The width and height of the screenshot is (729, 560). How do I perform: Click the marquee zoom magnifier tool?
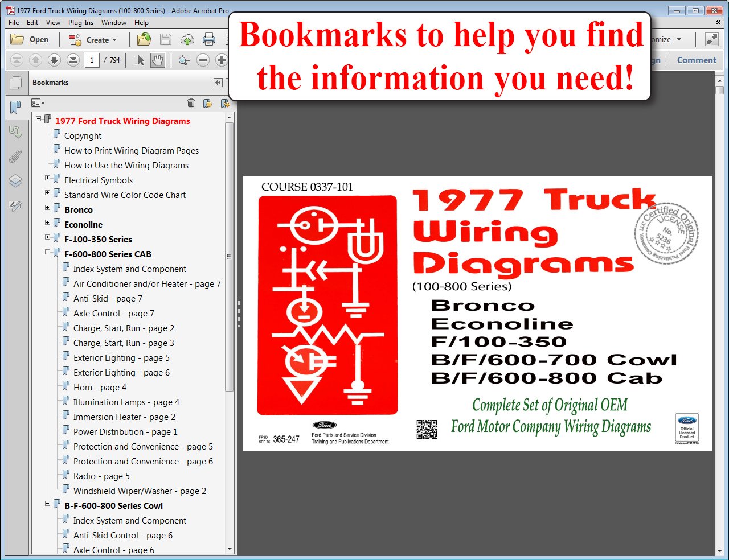point(184,60)
